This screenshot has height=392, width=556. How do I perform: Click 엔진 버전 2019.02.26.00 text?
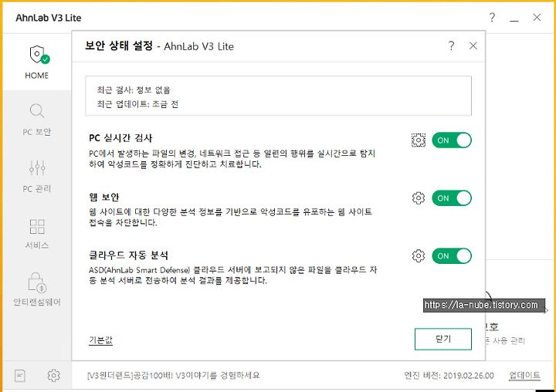449,375
